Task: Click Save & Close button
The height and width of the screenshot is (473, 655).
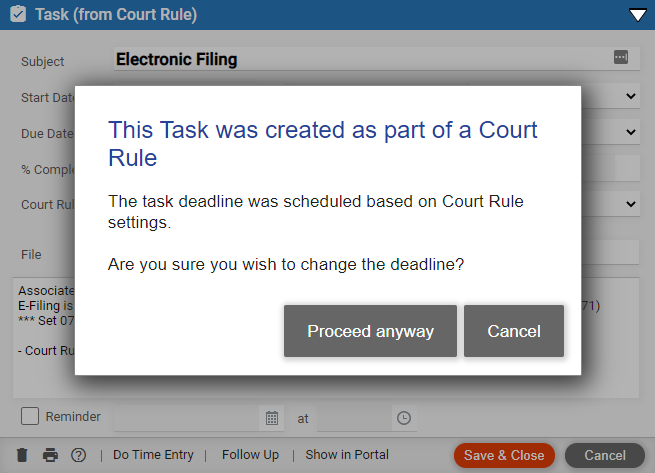Action: click(504, 455)
